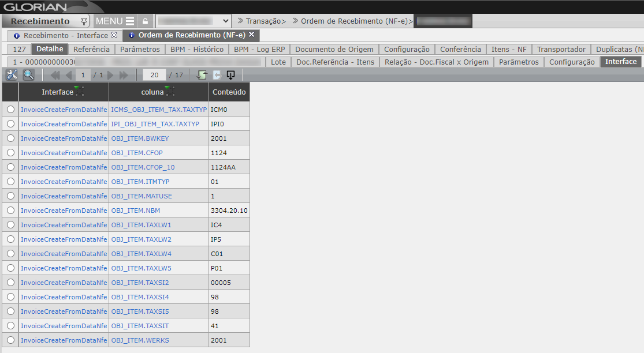Select radio for ICMS_OBJ_ITEM_TAX.TAXTYP row

[x=10, y=109]
